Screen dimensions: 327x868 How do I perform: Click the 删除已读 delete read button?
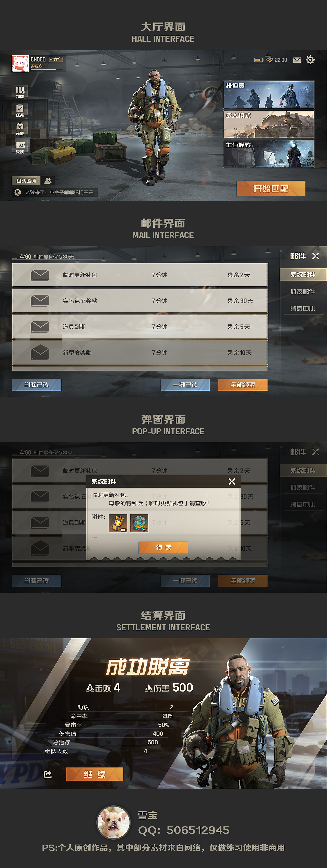coord(37,385)
